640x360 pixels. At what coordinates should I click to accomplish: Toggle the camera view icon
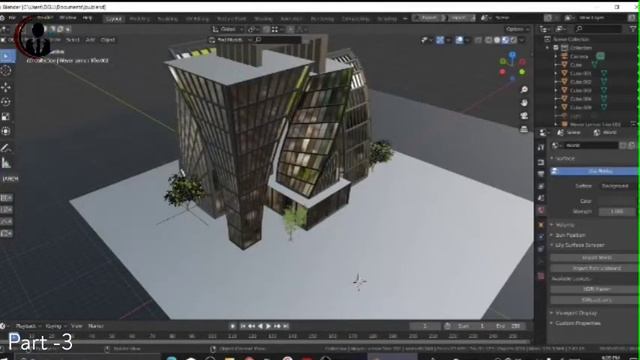click(524, 116)
